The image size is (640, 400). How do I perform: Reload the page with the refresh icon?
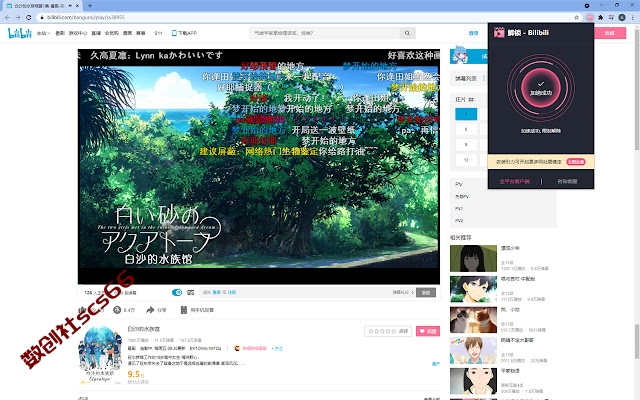pos(29,17)
